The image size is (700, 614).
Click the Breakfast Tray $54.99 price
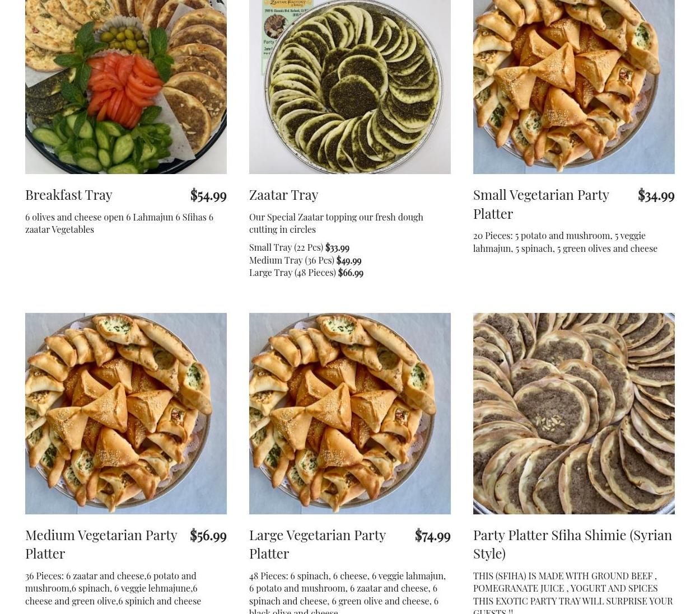[x=208, y=195]
